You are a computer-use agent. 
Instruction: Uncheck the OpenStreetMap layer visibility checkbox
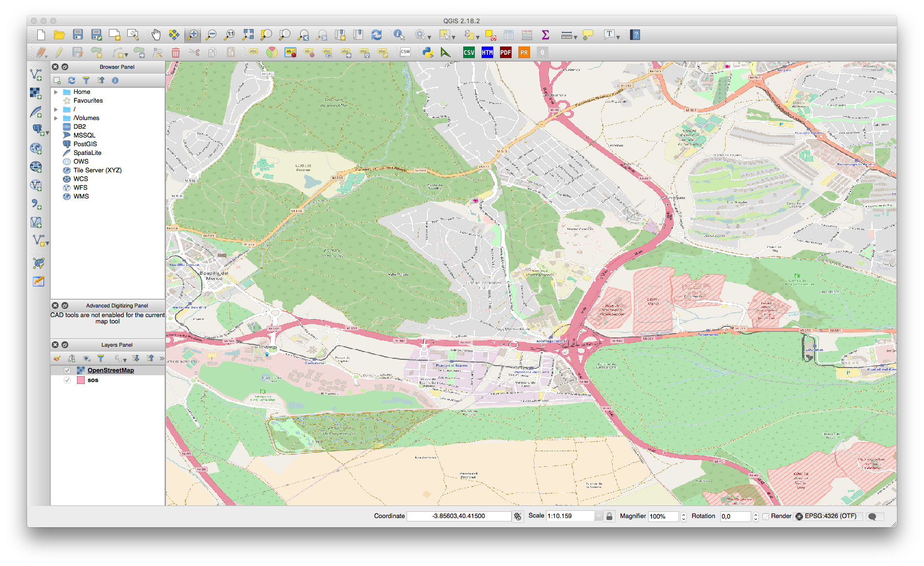[67, 370]
